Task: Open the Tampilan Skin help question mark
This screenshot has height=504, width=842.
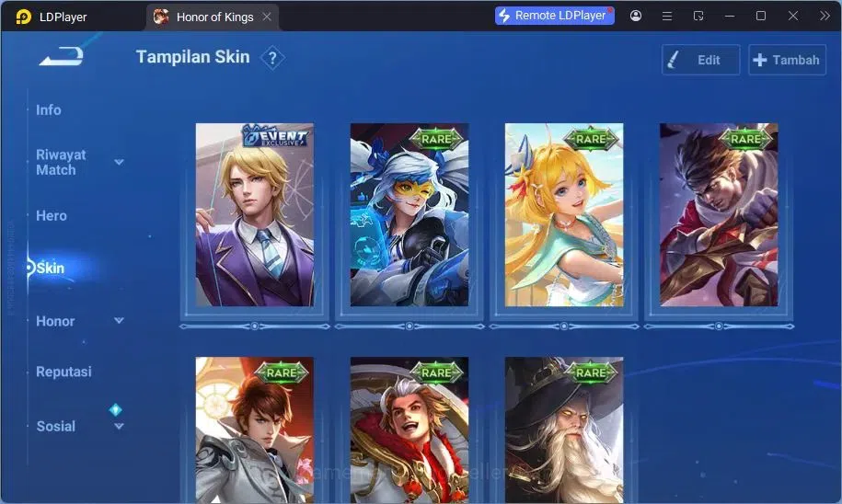Action: pyautogui.click(x=272, y=57)
